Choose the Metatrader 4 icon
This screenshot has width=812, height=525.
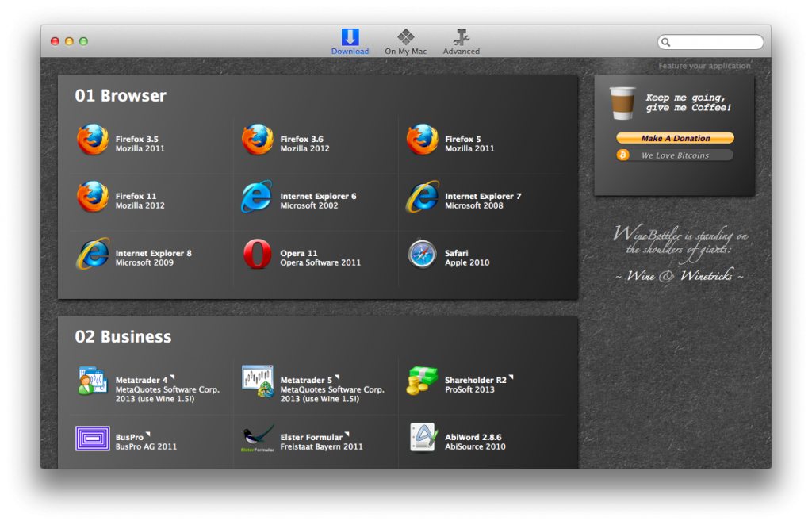click(x=93, y=381)
